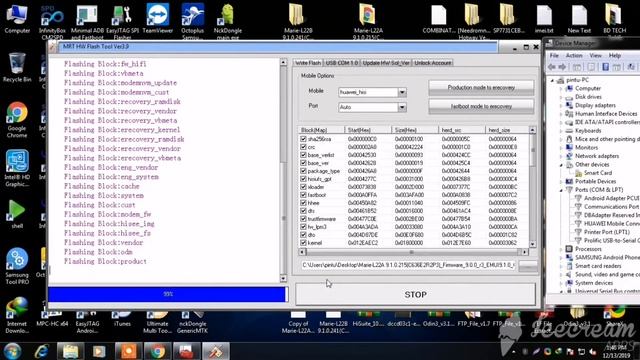The height and width of the screenshot is (360, 640).
Task: Open the Google Chrome desktop shortcut
Action: 17,120
